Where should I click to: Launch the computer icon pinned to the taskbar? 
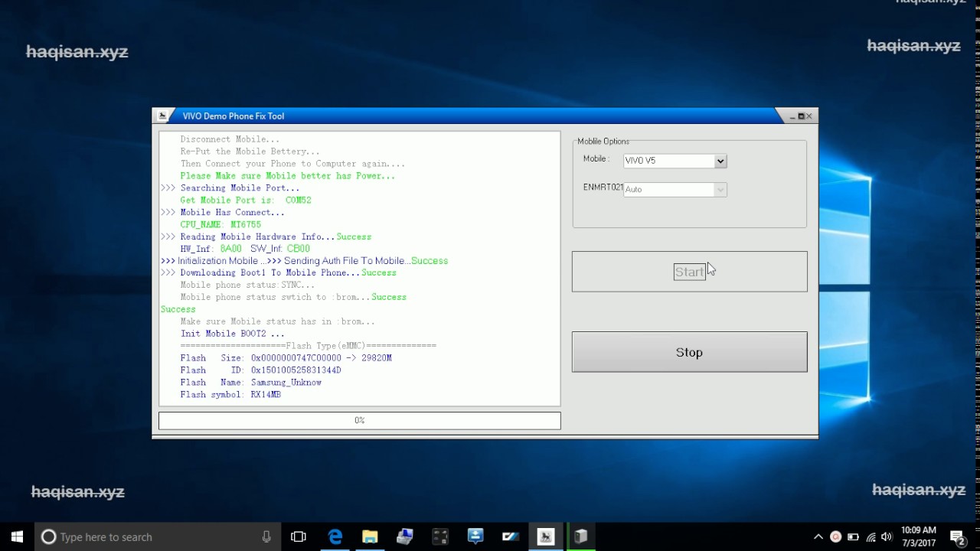pyautogui.click(x=404, y=536)
